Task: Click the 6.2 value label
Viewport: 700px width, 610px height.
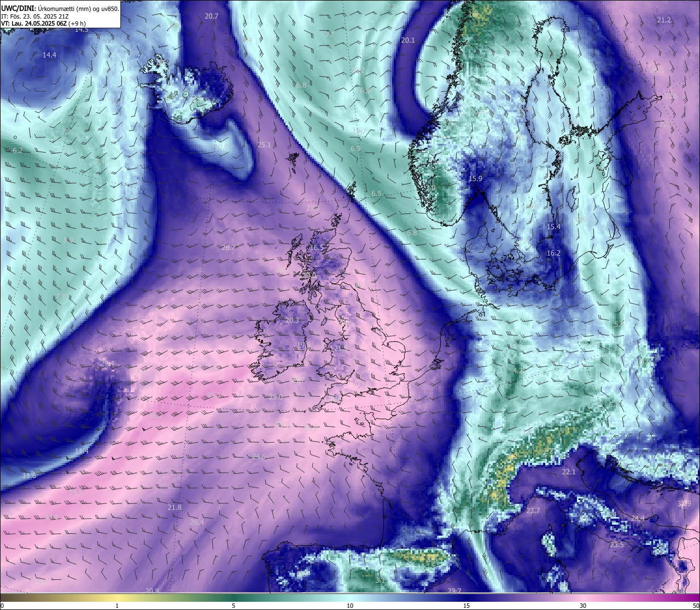Action: coord(17,151)
